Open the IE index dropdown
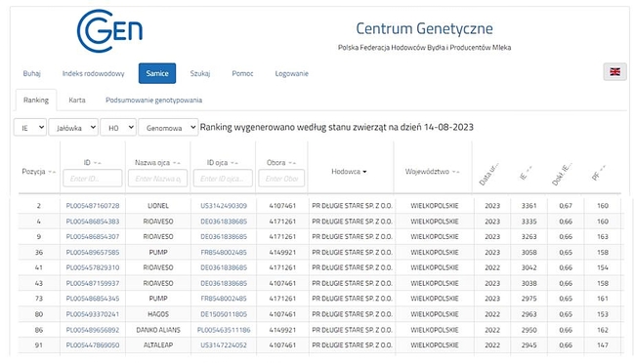Screen dimensions: 634x364 pyautogui.click(x=30, y=127)
